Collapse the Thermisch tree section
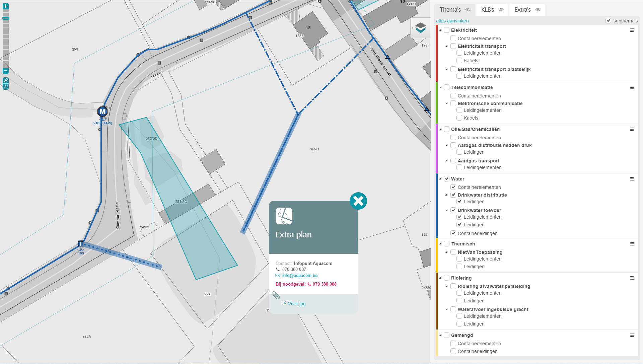Screen dimensions: 643x364 pos(440,244)
